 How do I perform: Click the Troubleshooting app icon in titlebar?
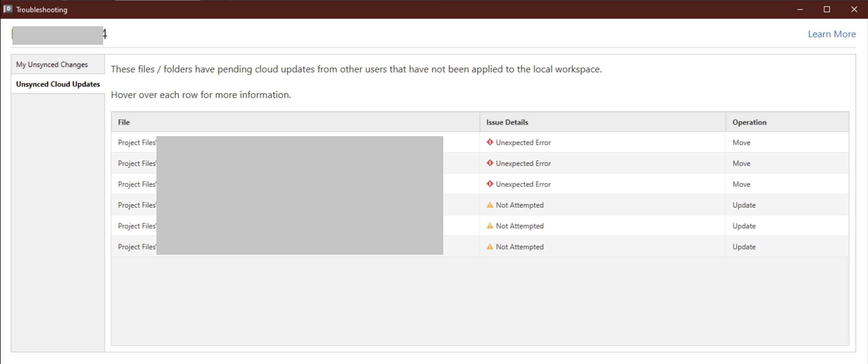coord(7,9)
